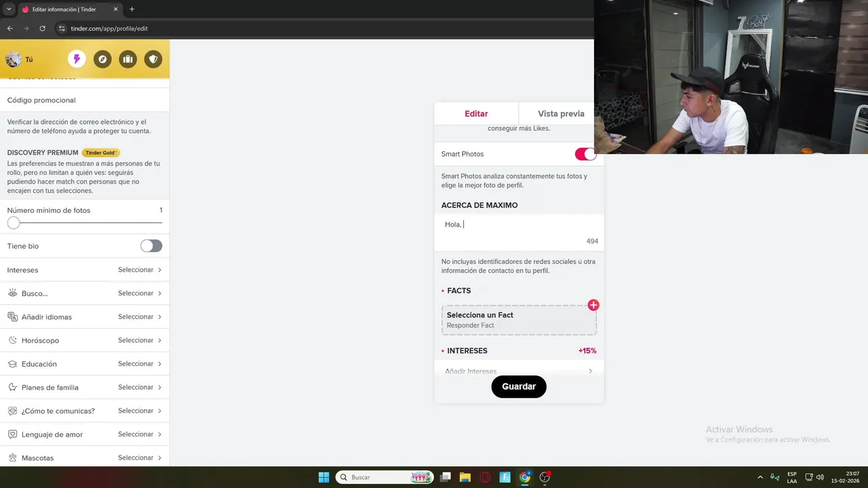Click the Educación graduation cap icon
This screenshot has width=868, height=488.
pos(12,364)
